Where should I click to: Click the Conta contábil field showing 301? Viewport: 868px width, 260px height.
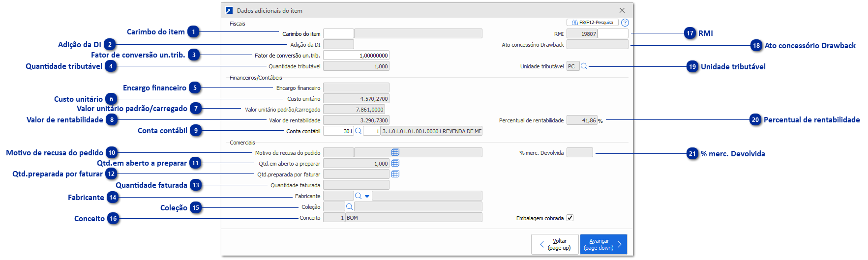[x=338, y=131]
